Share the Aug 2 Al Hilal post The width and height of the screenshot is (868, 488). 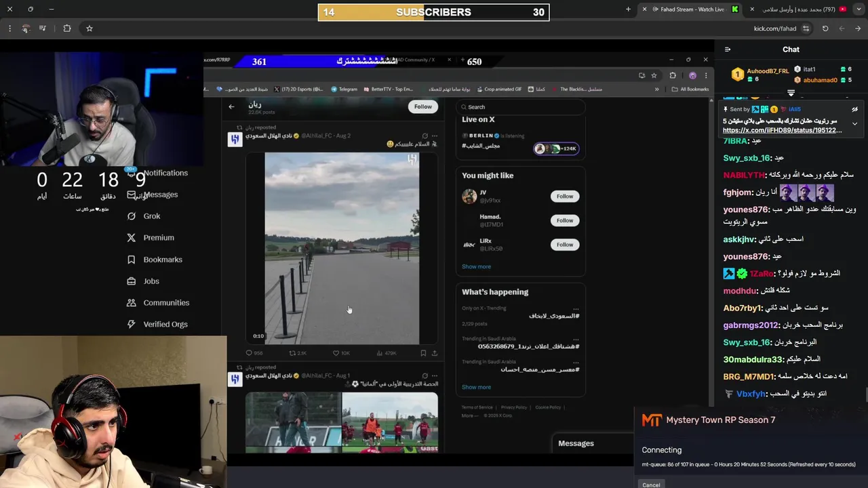(x=435, y=353)
